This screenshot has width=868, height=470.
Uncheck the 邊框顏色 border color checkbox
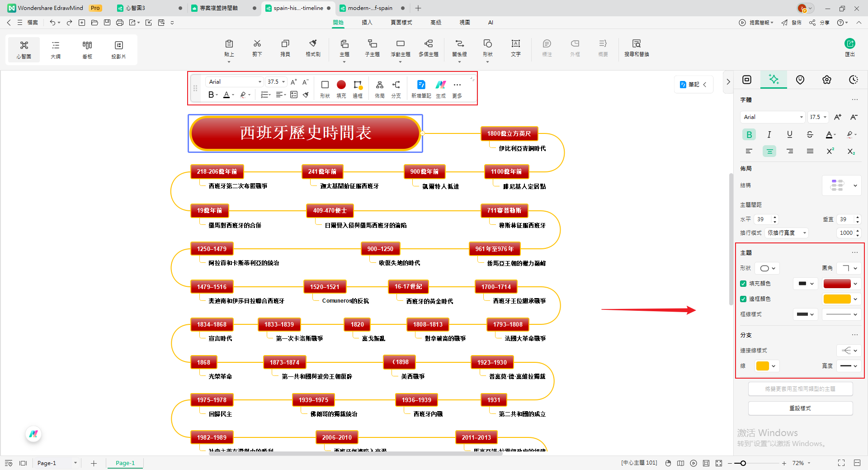(x=743, y=299)
